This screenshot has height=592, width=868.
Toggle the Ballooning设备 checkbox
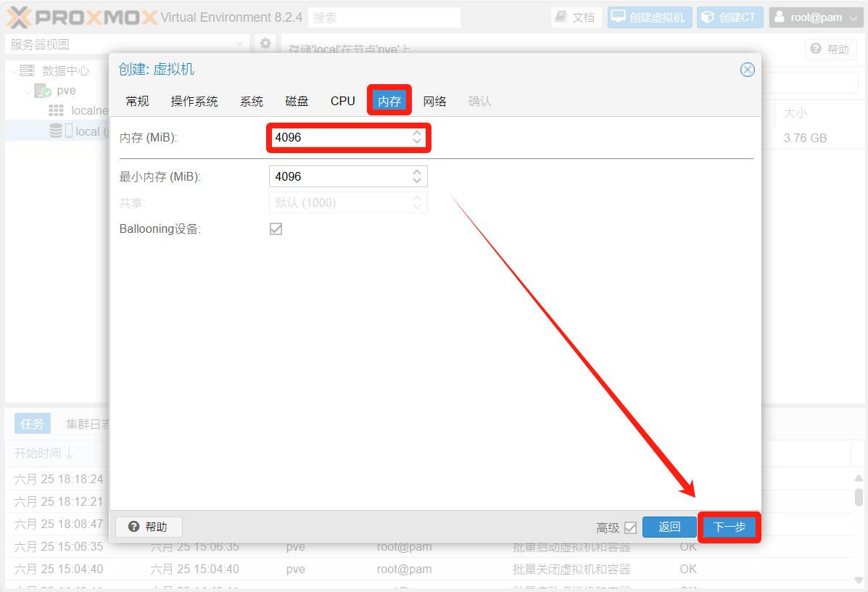tap(276, 229)
